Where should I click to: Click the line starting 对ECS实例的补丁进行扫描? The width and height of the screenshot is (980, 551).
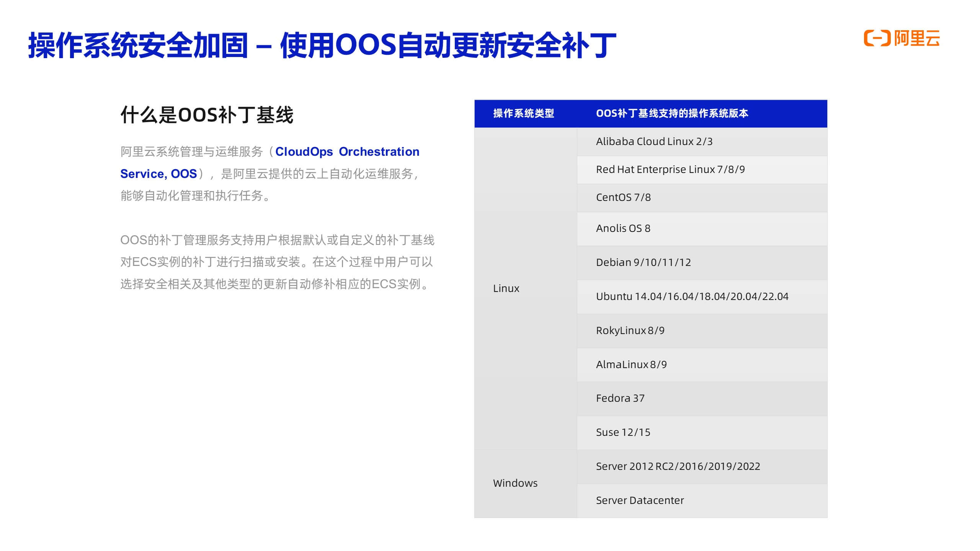276,262
